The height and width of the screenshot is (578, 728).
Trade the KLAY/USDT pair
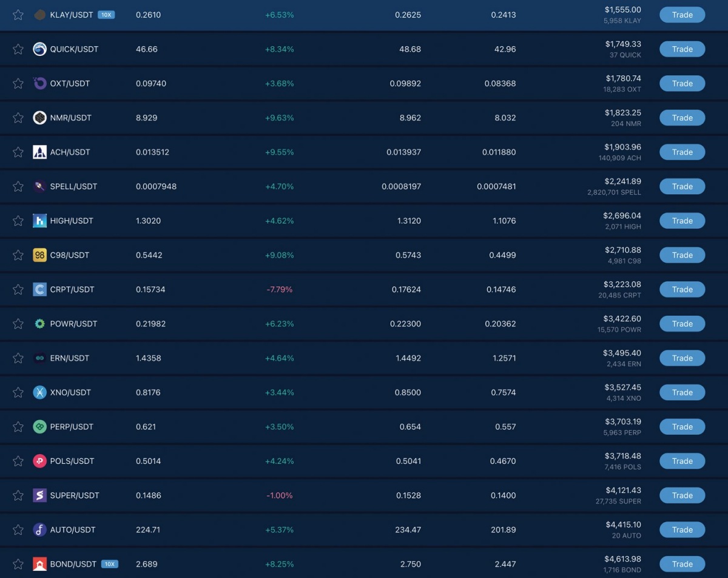click(682, 15)
